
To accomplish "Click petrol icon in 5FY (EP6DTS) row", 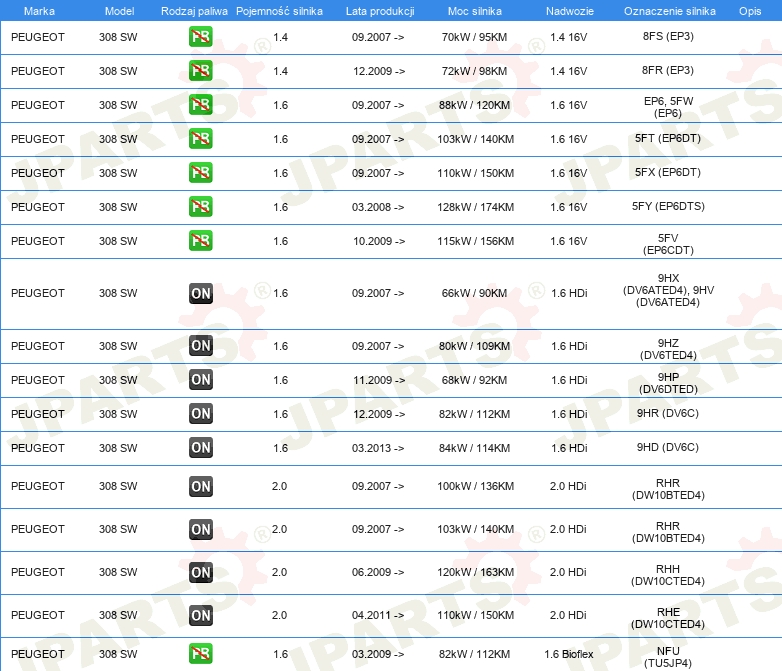I will [200, 207].
